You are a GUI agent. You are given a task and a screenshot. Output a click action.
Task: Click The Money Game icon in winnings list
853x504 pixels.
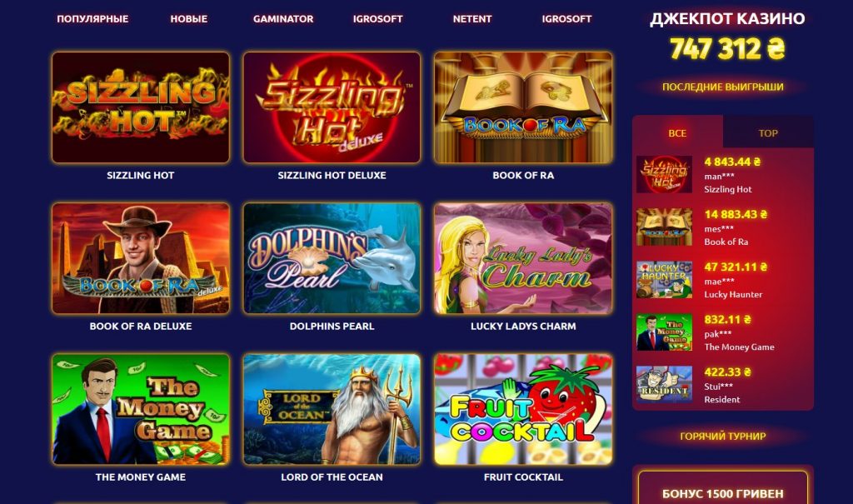[664, 332]
